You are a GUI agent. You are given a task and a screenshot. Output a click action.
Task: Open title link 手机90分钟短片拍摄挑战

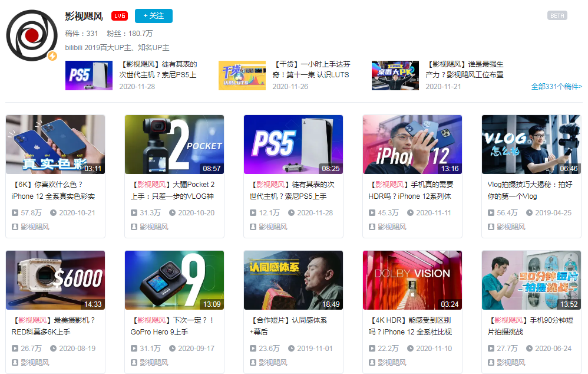[x=530, y=326]
